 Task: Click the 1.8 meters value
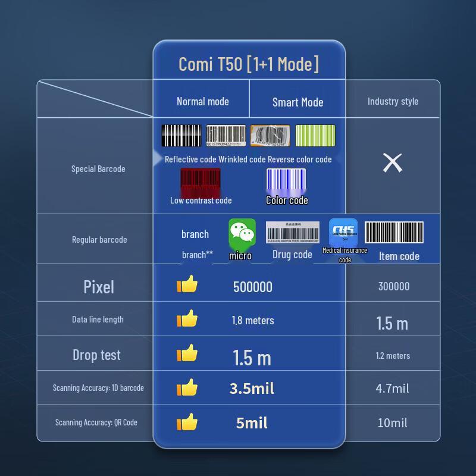pos(253,321)
